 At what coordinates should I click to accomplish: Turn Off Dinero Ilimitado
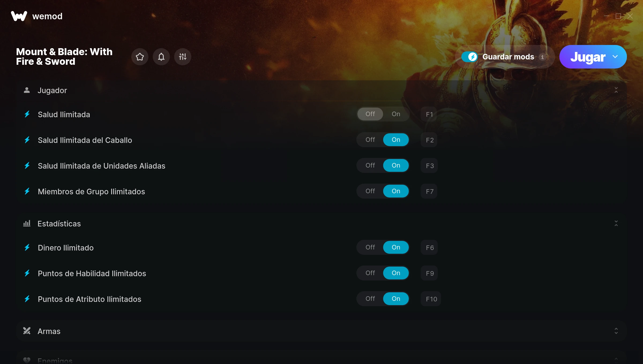pyautogui.click(x=370, y=247)
